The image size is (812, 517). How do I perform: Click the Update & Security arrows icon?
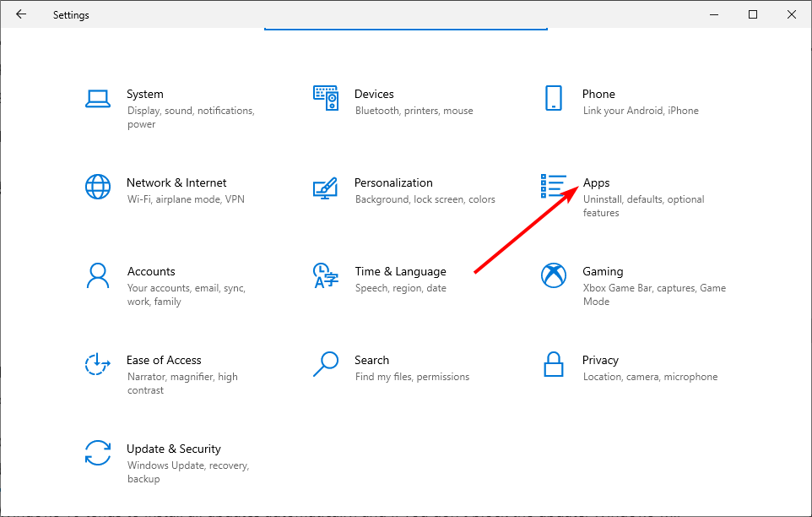[98, 453]
